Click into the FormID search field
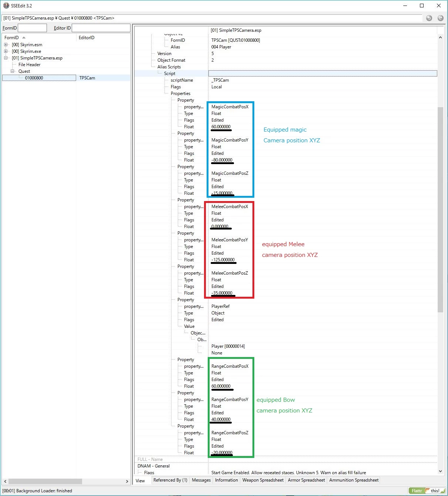The height and width of the screenshot is (496, 448). (32, 28)
